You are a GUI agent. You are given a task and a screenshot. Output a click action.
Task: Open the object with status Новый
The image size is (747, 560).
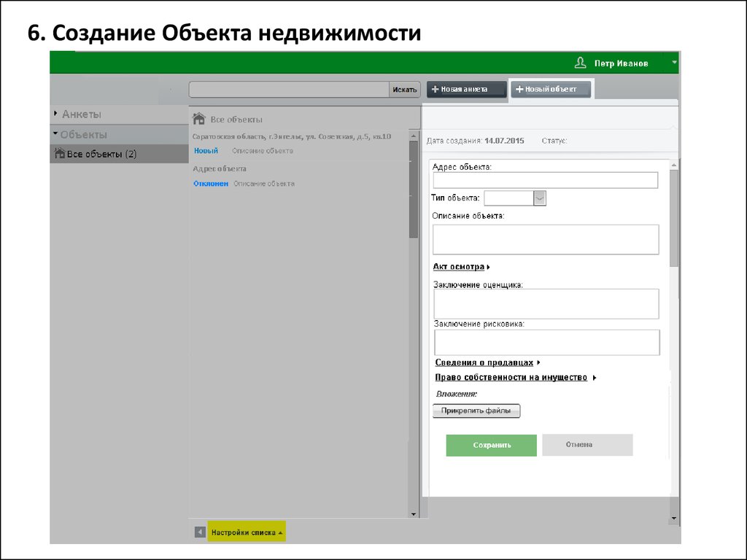click(206, 151)
